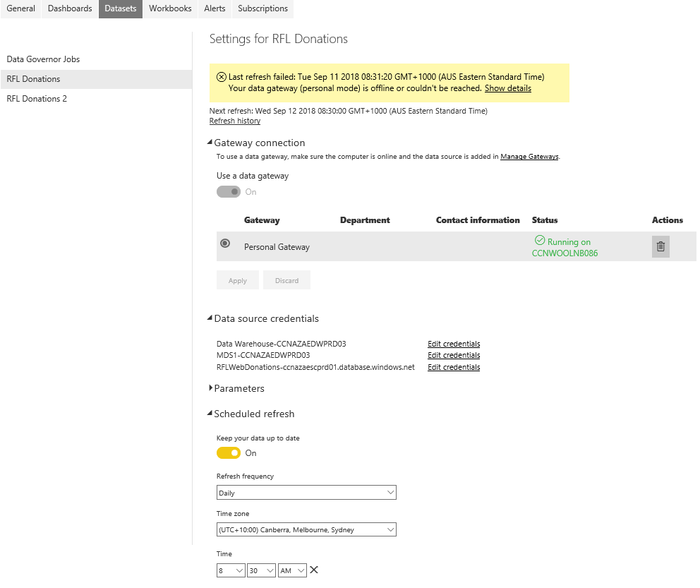The width and height of the screenshot is (700, 588).
Task: Select the Datasets tab
Action: pyautogui.click(x=121, y=8)
